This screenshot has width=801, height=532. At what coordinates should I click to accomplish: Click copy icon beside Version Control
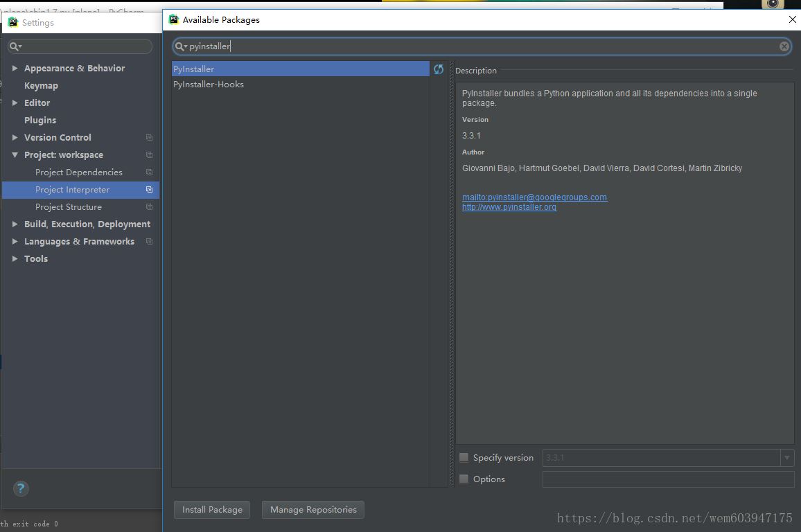pyautogui.click(x=149, y=137)
